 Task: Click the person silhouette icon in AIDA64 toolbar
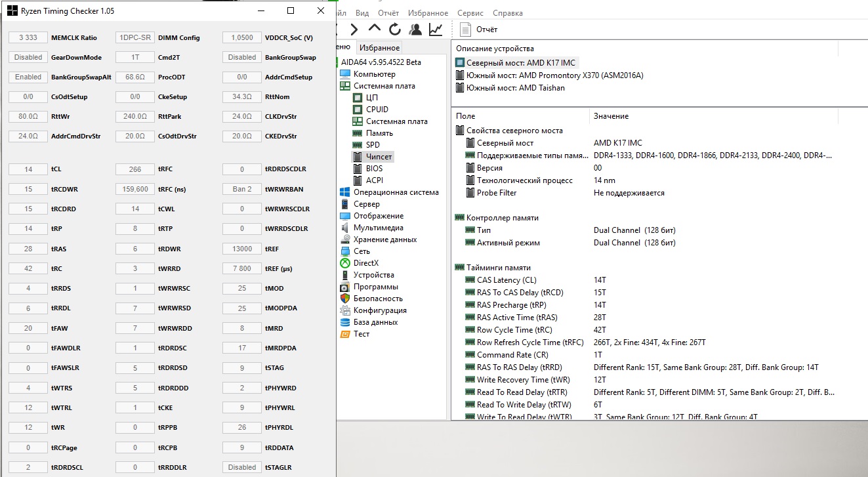tap(415, 30)
